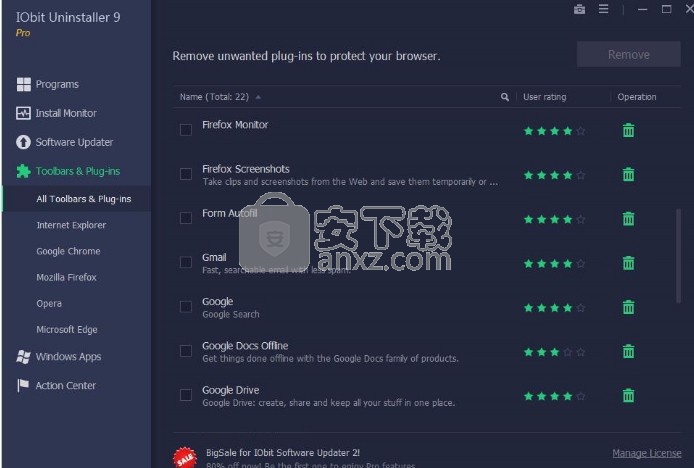Check the Google Docs Offline checkbox
694x468 pixels.
[186, 351]
